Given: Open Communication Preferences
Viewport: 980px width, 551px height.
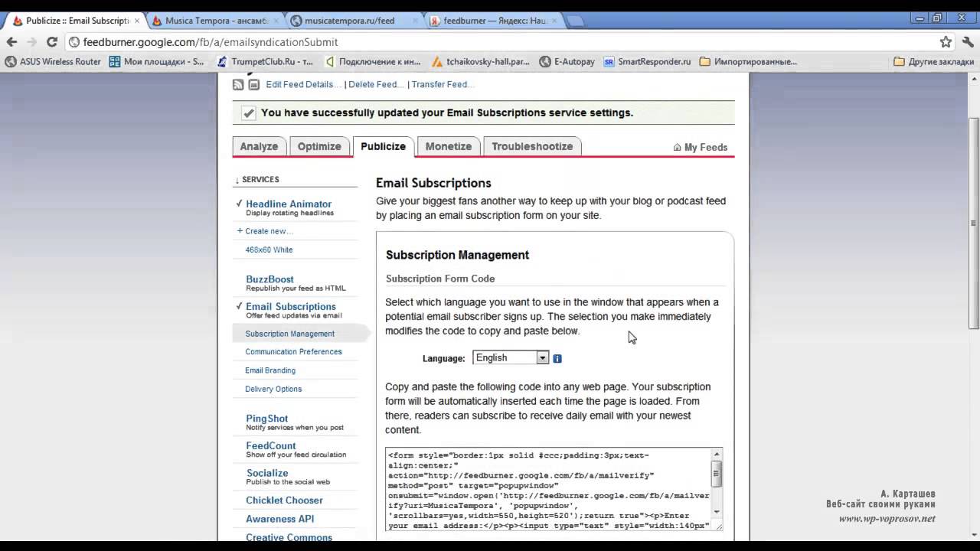Looking at the screenshot, I should [293, 352].
